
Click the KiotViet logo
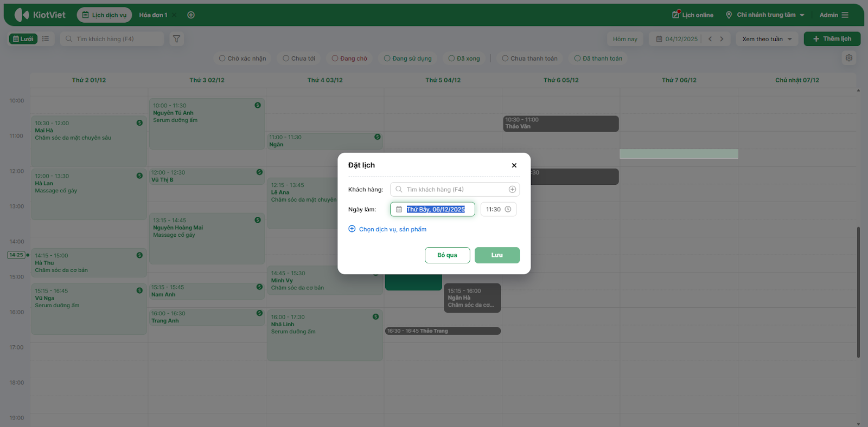tap(40, 15)
